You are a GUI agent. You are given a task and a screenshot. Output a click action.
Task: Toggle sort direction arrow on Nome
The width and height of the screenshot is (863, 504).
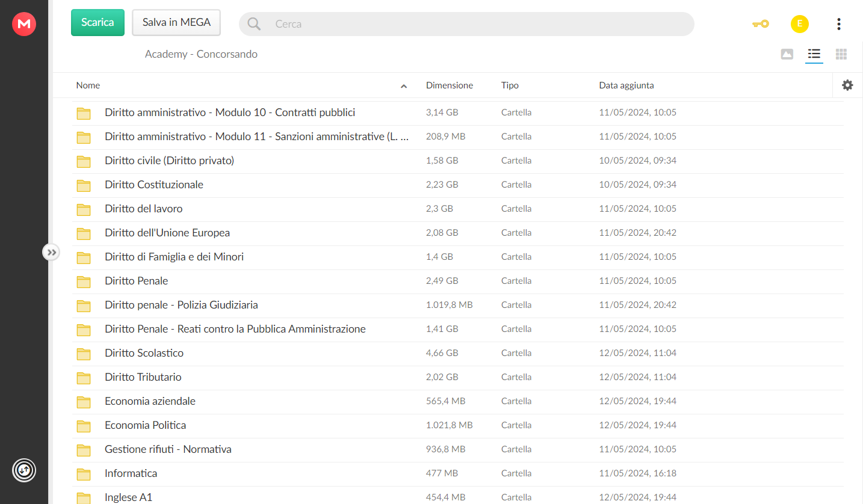pyautogui.click(x=404, y=86)
